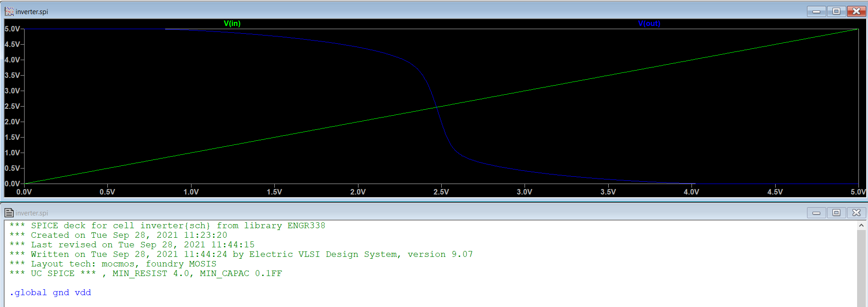Select the blue V(out) trace label

[649, 24]
